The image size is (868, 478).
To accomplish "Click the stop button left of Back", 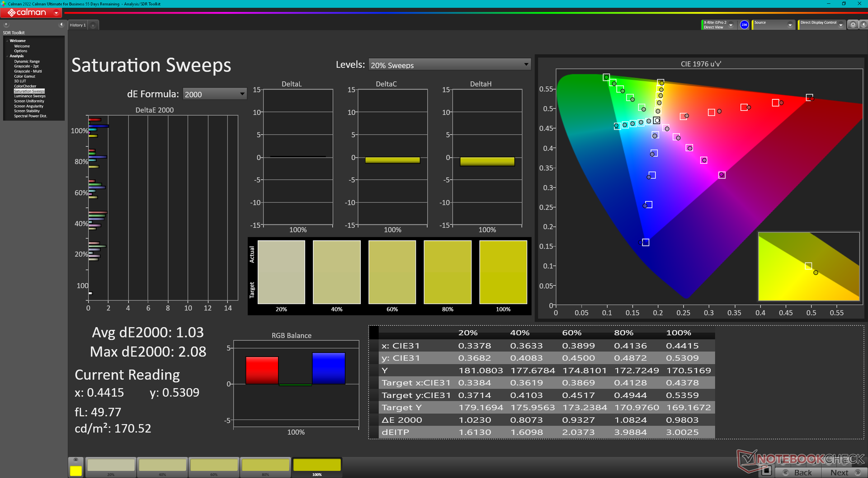I will 766,471.
